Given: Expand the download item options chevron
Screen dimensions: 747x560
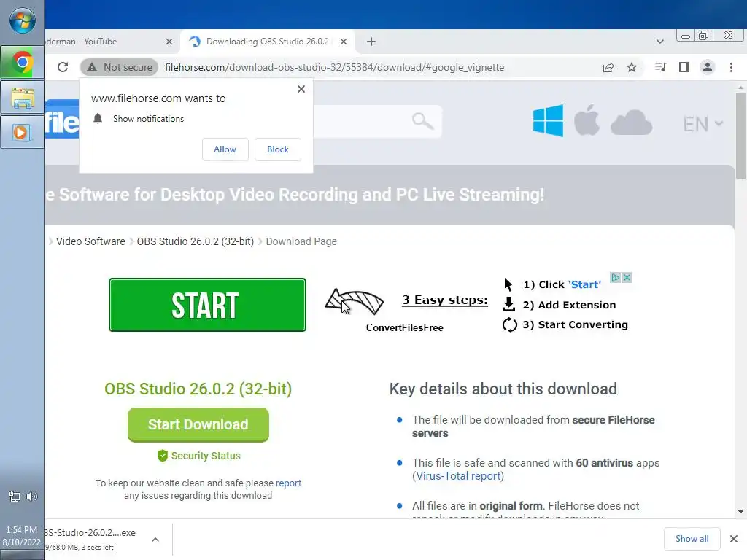Looking at the screenshot, I should pos(155,540).
